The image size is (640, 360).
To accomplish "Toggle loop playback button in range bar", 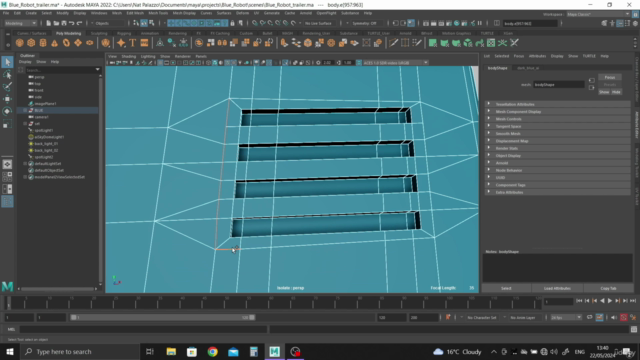I will point(589,317).
